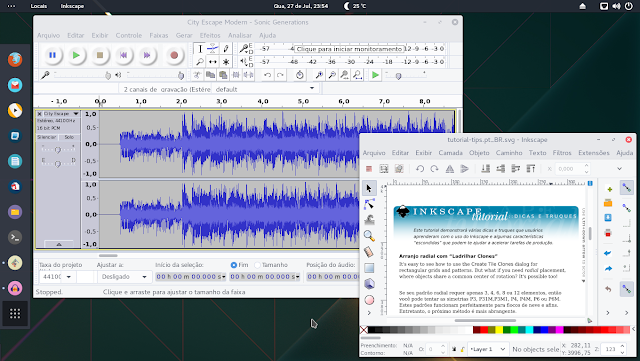This screenshot has width=640, height=361.
Task: Click Audacity's Trim audio icon
Action: pyautogui.click(x=236, y=75)
